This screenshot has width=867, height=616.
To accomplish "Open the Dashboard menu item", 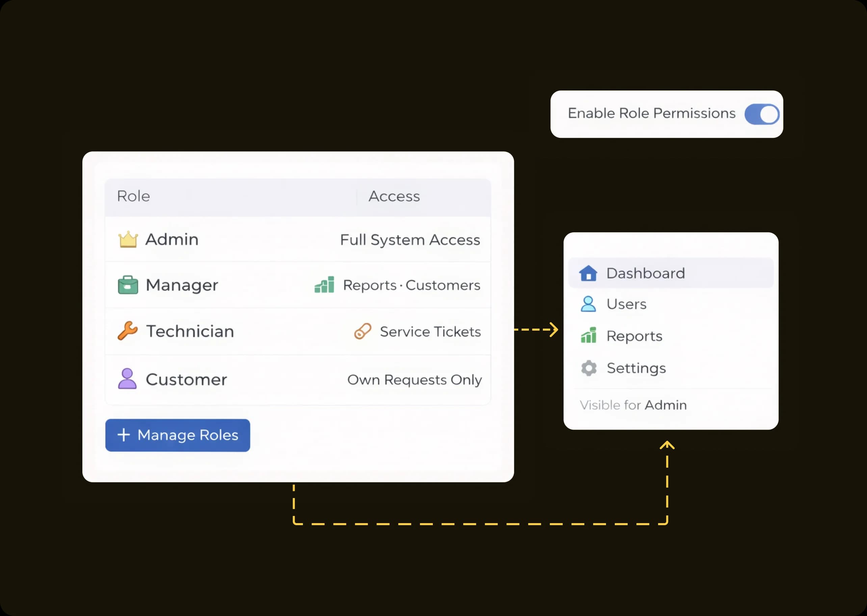I will [x=671, y=273].
